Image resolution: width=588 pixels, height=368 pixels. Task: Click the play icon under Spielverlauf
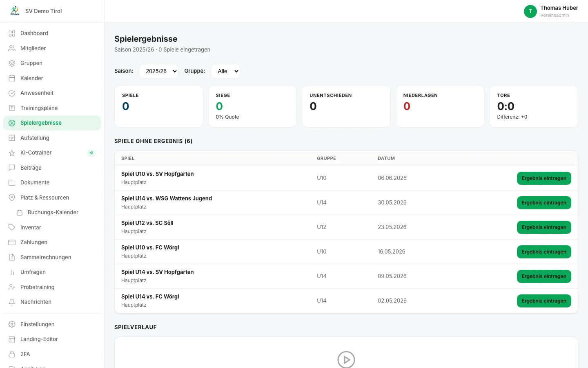click(346, 360)
